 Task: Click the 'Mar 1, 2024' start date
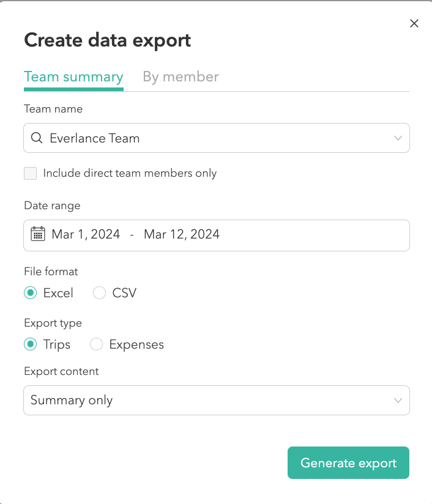click(x=86, y=234)
